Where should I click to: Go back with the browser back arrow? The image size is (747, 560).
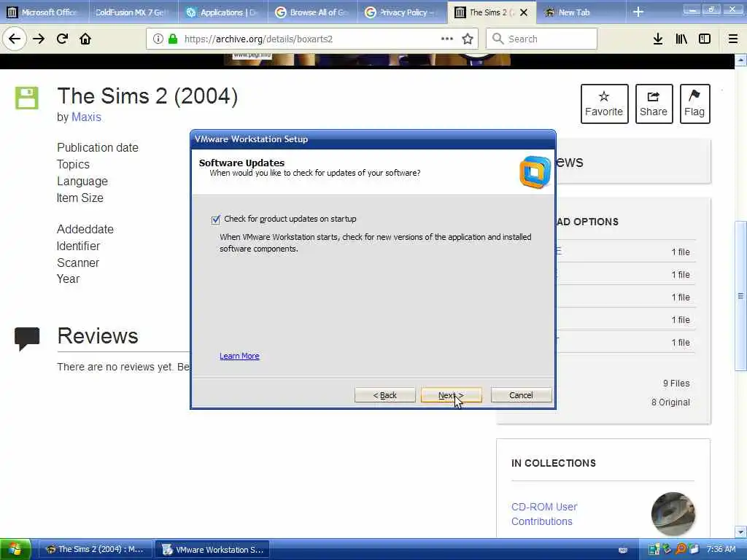point(15,39)
